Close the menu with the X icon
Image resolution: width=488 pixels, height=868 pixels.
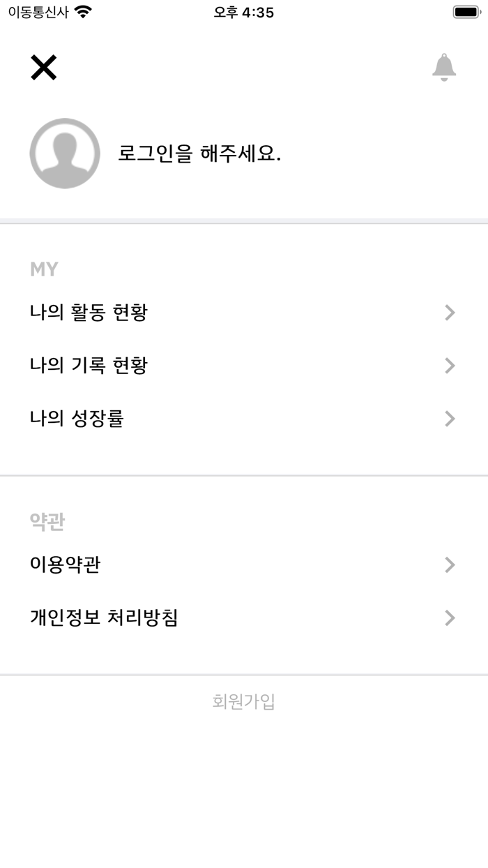point(44,68)
